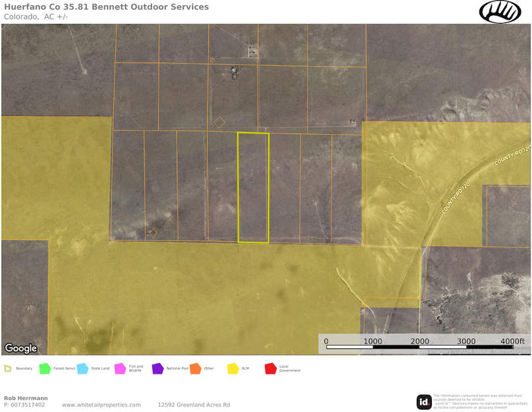Select the Fish and Wildlife legend icon
This screenshot has height=412, width=532.
(119, 368)
